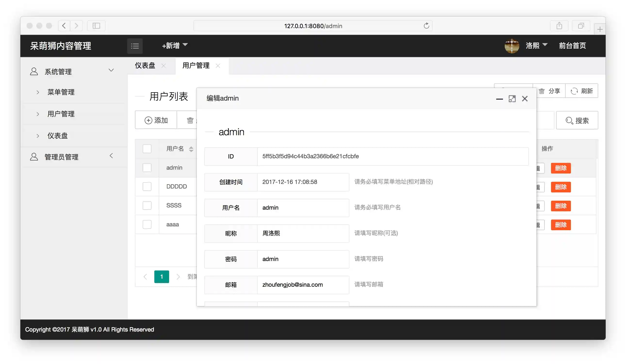The width and height of the screenshot is (626, 364).
Task: Collapse the 系统管理 sidebar section
Action: coord(111,70)
